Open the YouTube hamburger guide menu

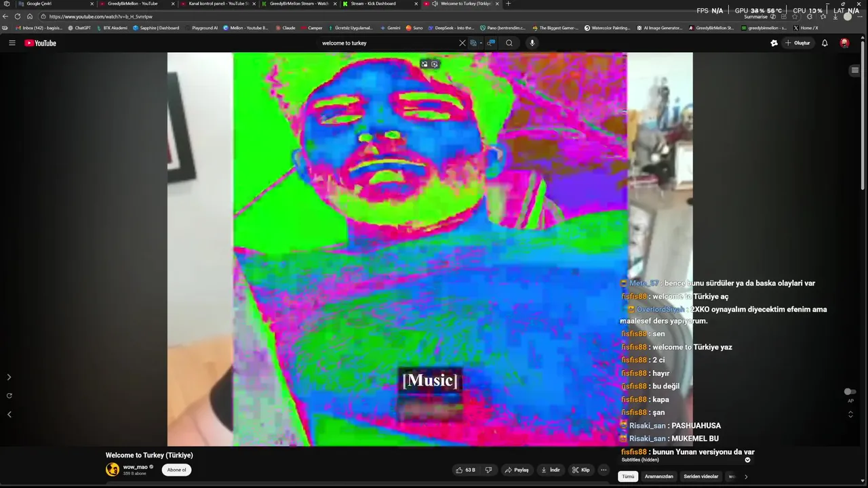(x=12, y=43)
